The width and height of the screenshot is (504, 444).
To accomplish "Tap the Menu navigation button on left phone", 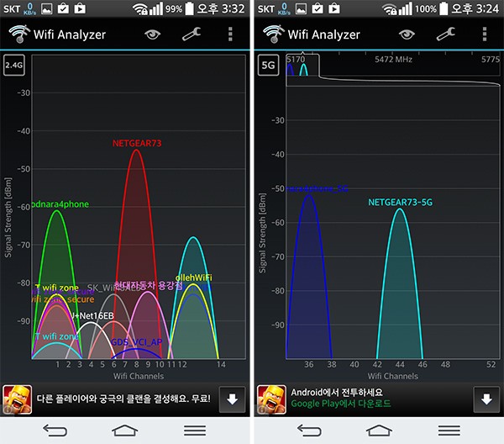I will [195, 431].
